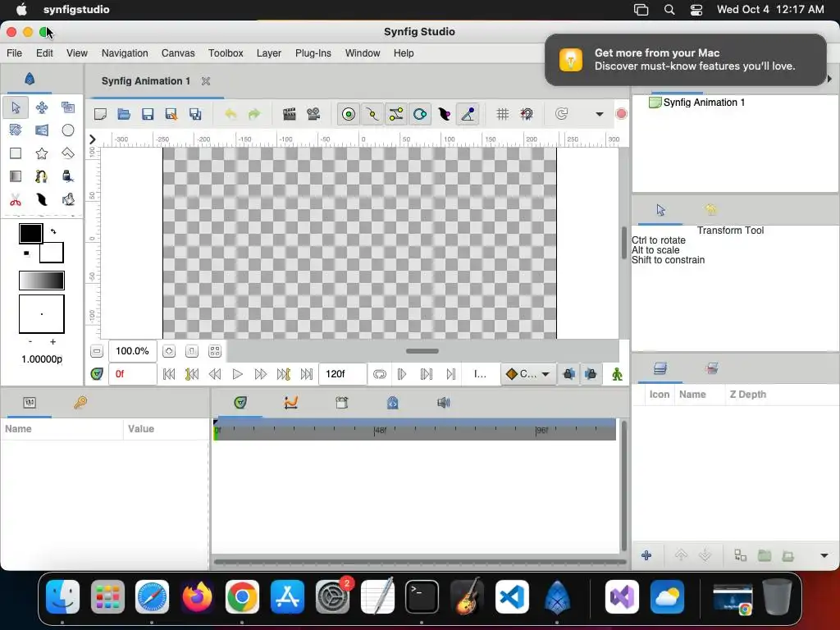Open the Canvas menu
This screenshot has width=840, height=630.
pos(178,53)
